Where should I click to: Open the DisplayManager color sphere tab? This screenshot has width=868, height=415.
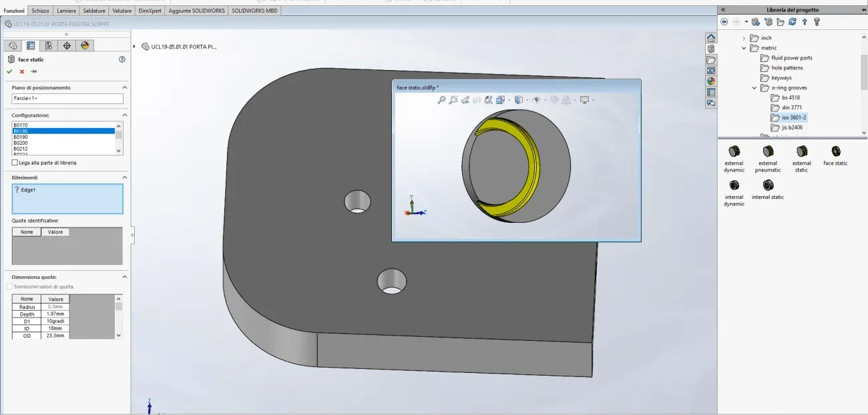(x=85, y=45)
